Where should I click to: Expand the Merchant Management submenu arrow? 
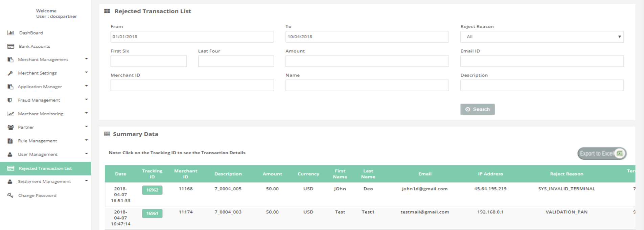(x=86, y=59)
